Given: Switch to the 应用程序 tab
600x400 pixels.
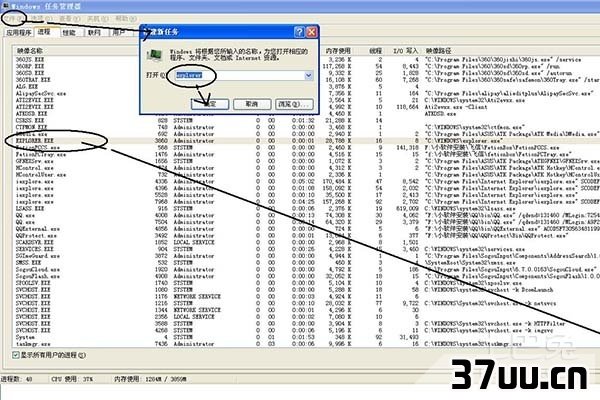Looking at the screenshot, I should 18,33.
